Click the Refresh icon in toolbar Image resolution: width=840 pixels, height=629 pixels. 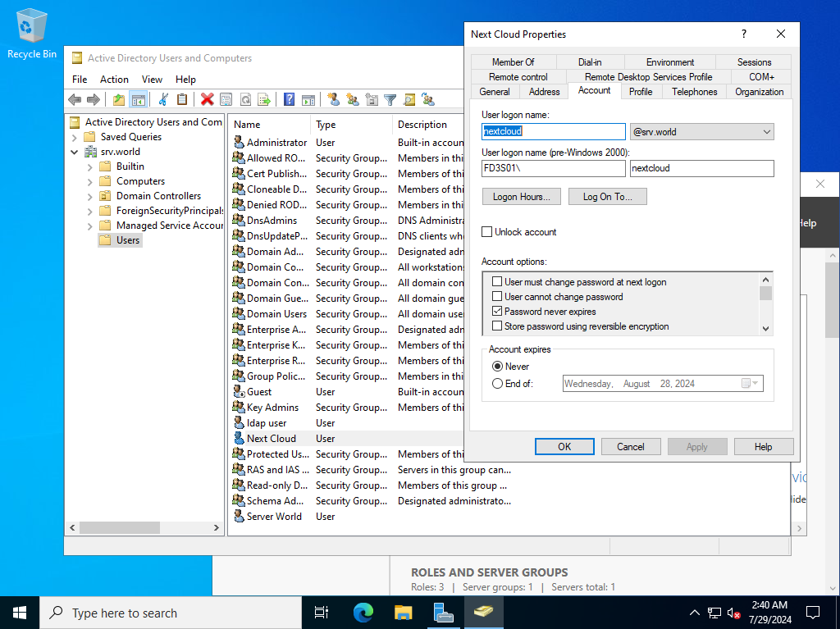click(x=245, y=99)
